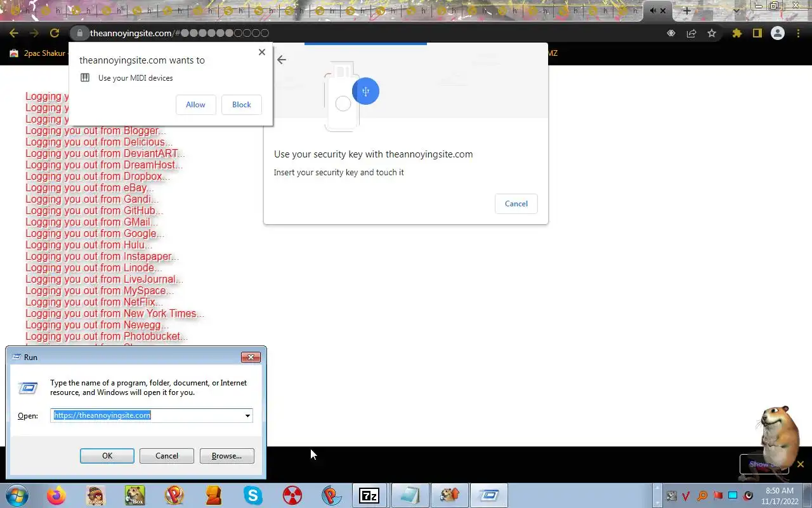Click the eye icon in address bar
812x508 pixels.
pos(671,33)
